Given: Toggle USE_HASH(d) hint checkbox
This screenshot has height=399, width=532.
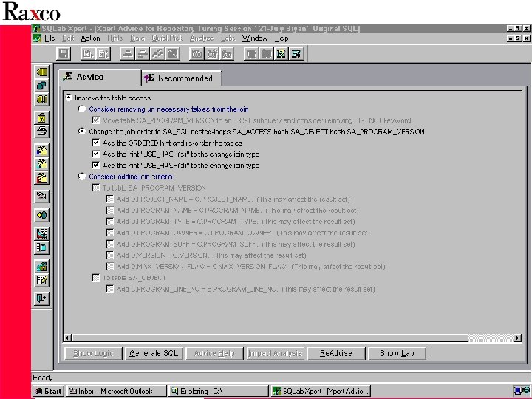Looking at the screenshot, I should (x=96, y=166).
